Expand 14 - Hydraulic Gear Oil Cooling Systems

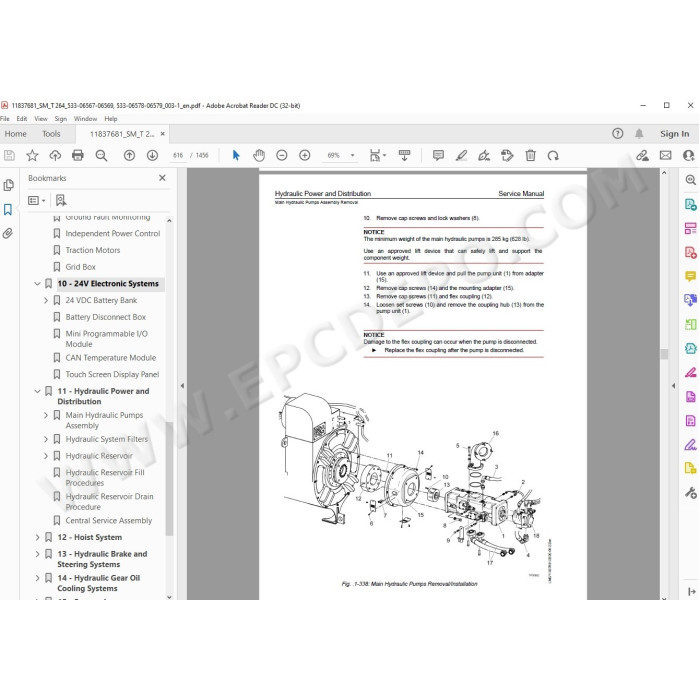point(38,578)
